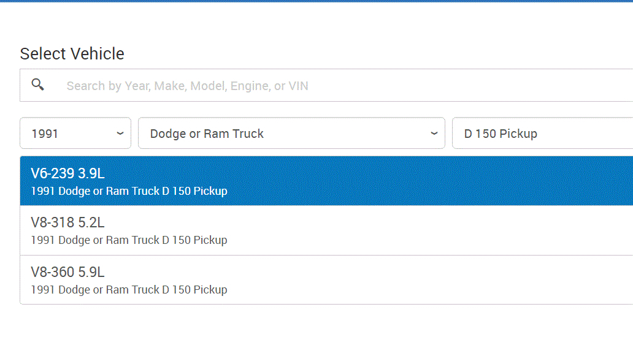Click the chevron arrow in the make selector
The width and height of the screenshot is (633, 364).
(x=434, y=133)
